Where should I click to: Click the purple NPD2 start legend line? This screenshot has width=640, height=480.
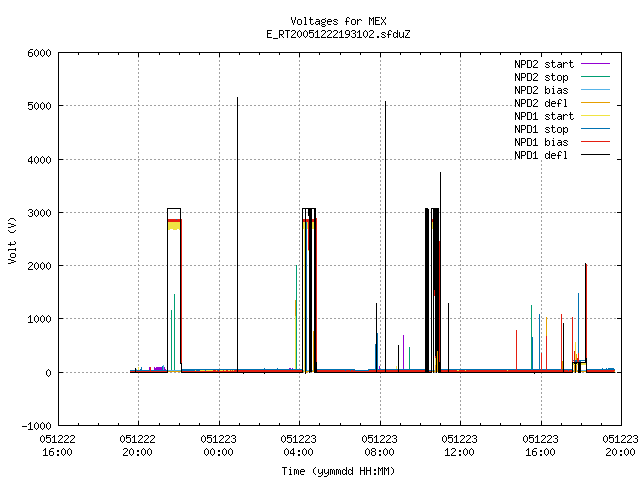[x=595, y=64]
